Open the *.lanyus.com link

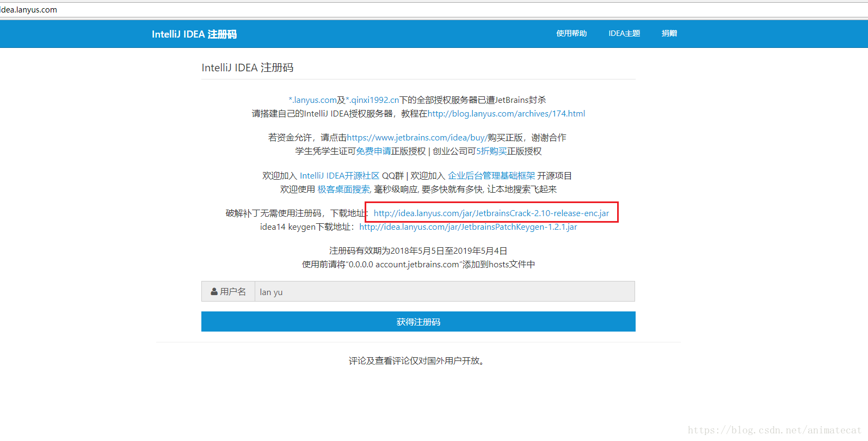(312, 100)
